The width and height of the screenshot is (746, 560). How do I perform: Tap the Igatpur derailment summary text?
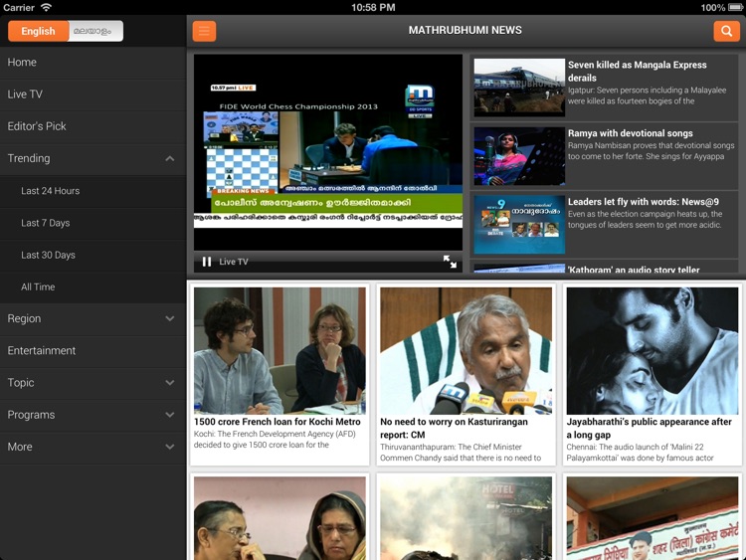coord(648,95)
